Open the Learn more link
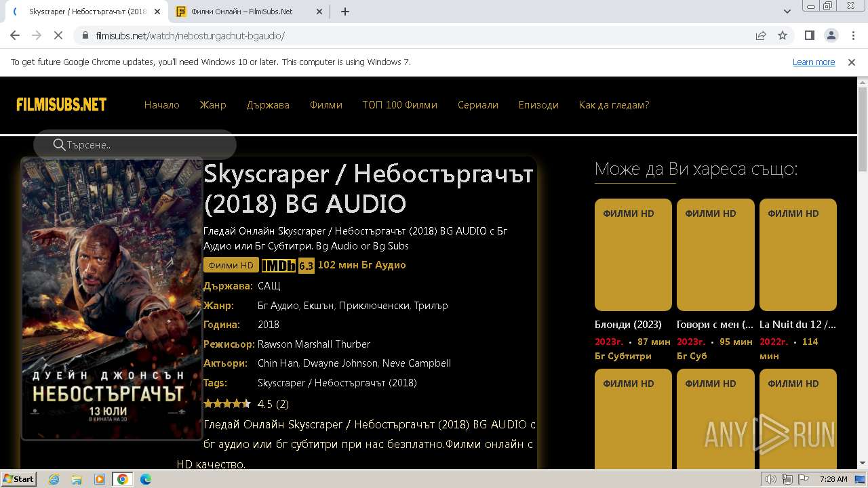 tap(814, 62)
